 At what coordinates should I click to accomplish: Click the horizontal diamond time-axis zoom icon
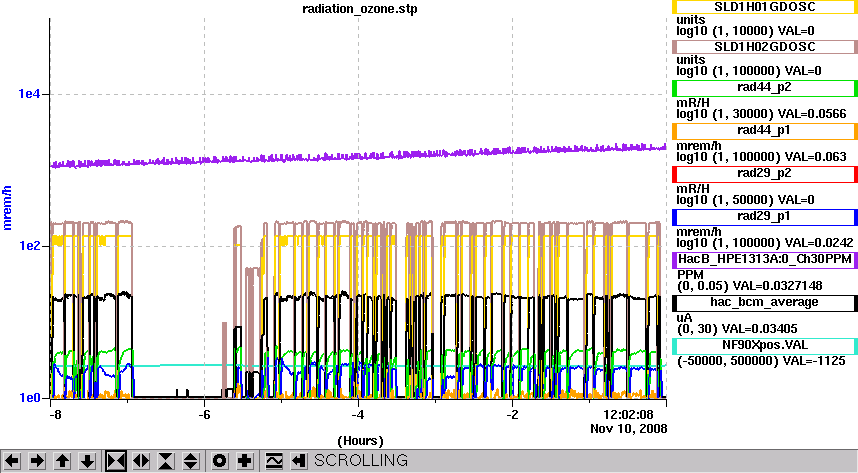141,461
